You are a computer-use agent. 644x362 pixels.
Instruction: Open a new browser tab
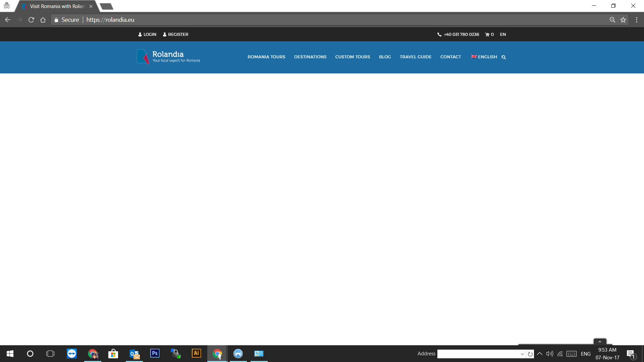click(x=106, y=6)
